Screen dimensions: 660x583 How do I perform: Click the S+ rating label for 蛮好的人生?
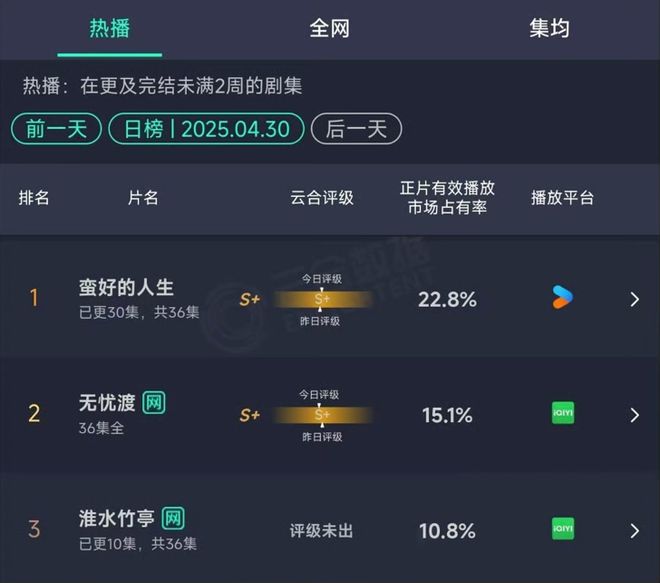point(250,299)
